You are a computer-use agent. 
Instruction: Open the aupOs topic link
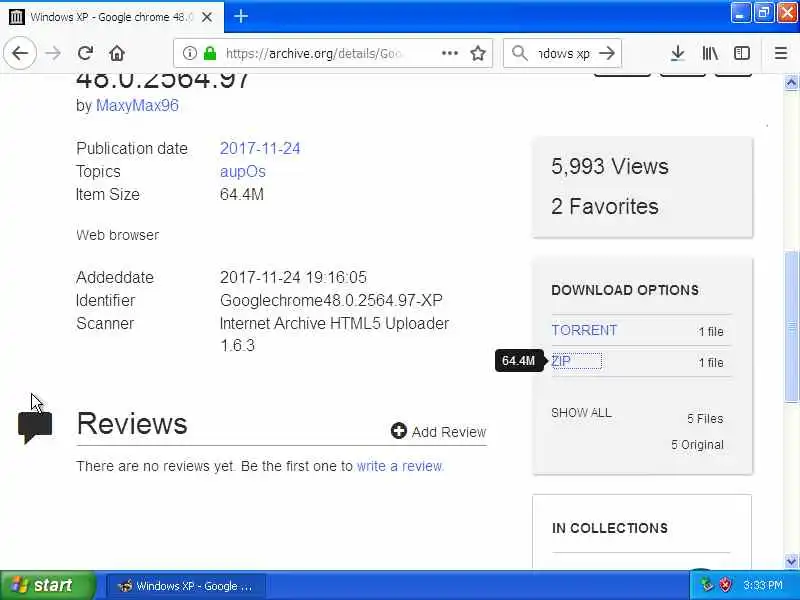click(242, 171)
